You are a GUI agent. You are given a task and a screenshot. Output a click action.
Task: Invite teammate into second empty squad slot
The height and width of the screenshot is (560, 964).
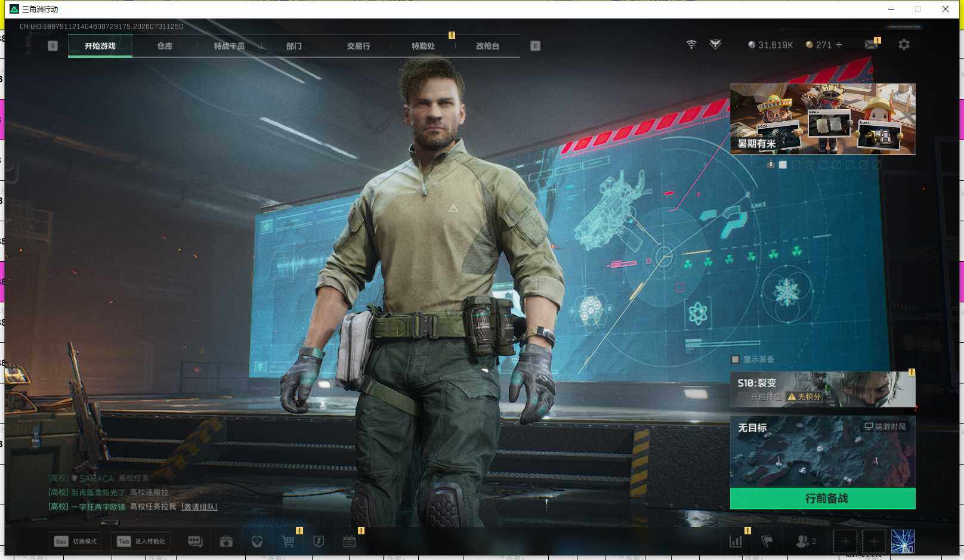[x=874, y=542]
